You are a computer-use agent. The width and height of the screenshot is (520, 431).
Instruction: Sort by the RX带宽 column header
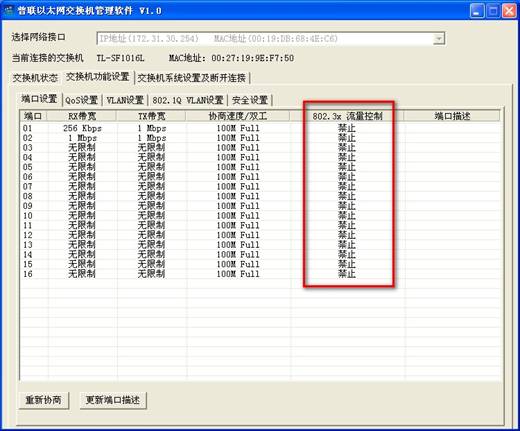pos(82,116)
